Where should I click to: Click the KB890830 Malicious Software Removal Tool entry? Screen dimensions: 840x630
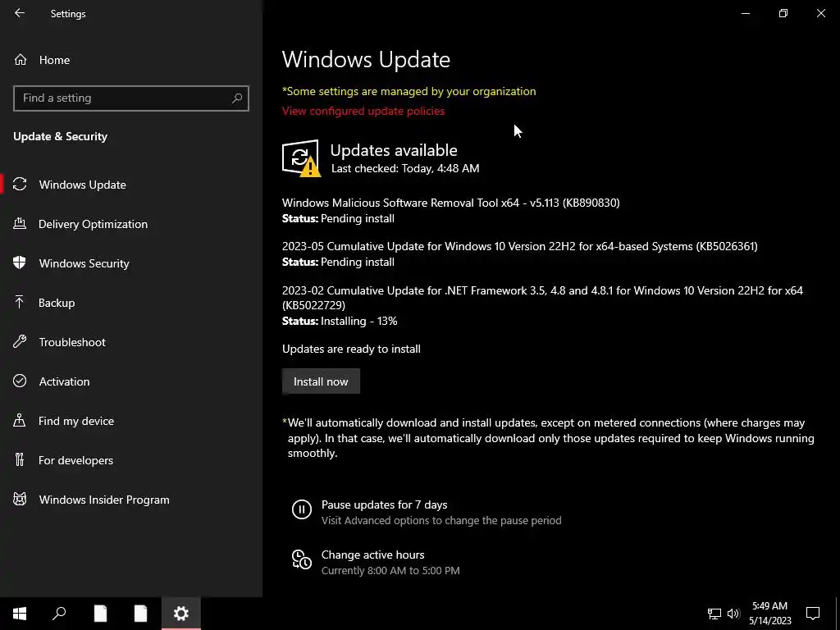[450, 203]
